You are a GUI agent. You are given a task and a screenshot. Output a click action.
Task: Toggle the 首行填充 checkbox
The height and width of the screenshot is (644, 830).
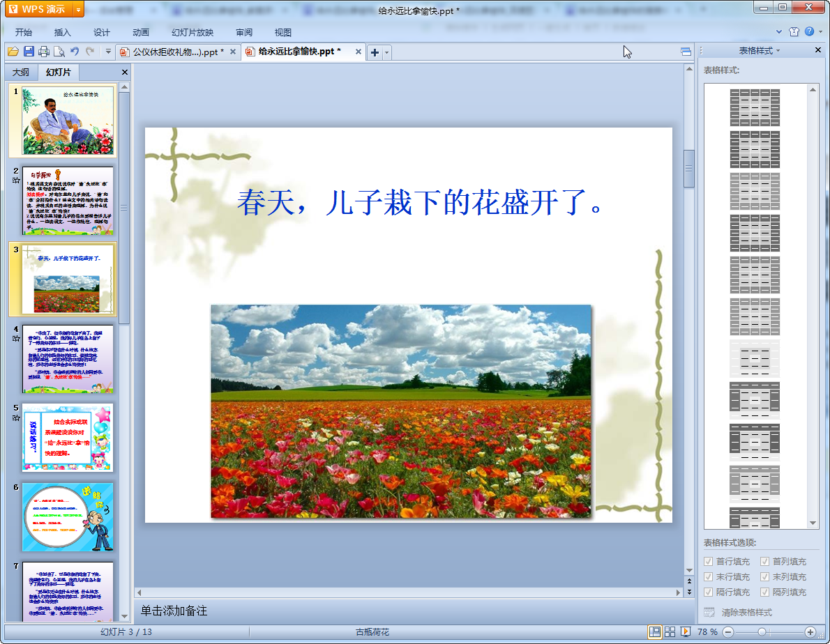point(709,561)
